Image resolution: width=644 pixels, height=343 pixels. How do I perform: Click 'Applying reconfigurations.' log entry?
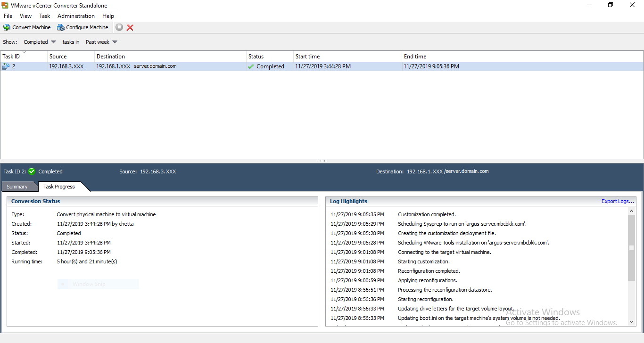428,280
